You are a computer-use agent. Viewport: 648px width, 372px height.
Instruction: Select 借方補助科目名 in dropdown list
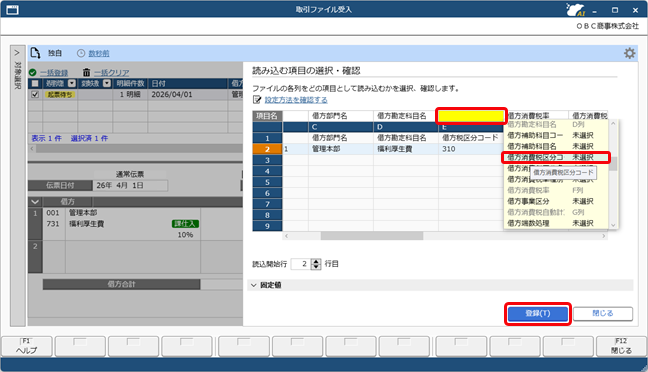tap(555, 146)
